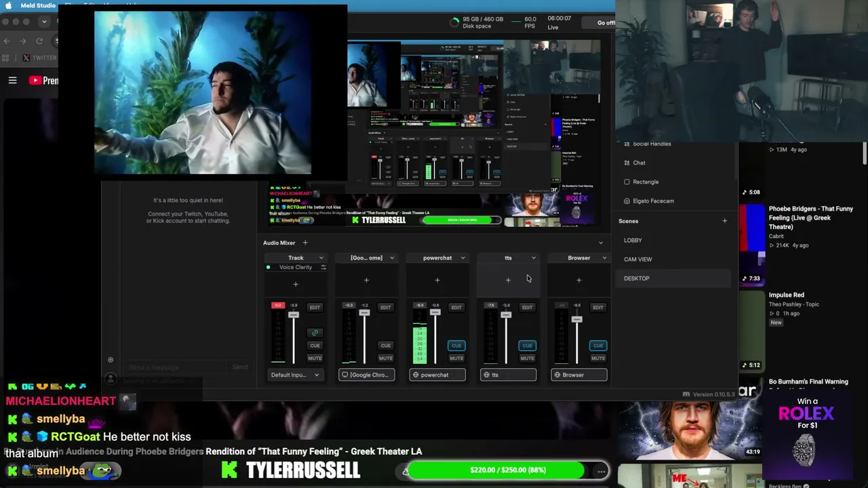This screenshot has height=488, width=868.
Task: Click the tts channel volume fader
Action: pyautogui.click(x=506, y=314)
